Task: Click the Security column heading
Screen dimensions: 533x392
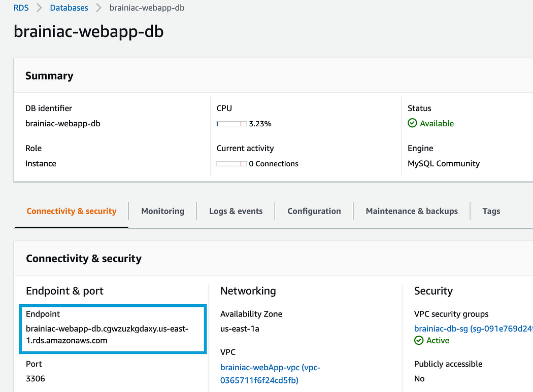Action: tap(434, 291)
